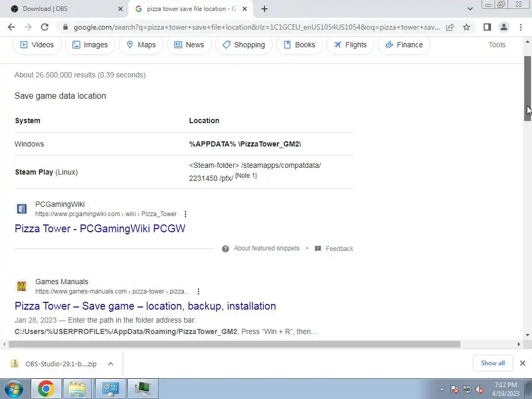Screen dimensions: 532x399
Task: Filter results by Images
Action: [90, 45]
